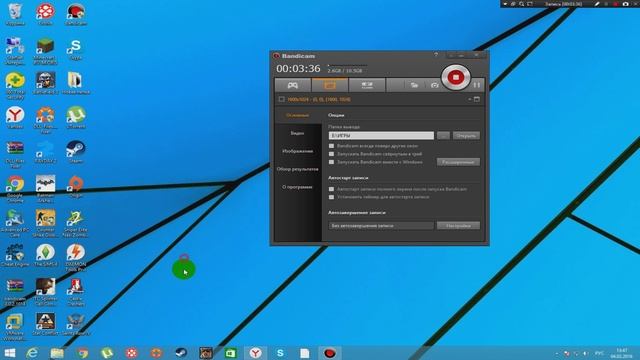The image size is (640, 360).
Task: Click the Расширенные button
Action: [x=458, y=162]
